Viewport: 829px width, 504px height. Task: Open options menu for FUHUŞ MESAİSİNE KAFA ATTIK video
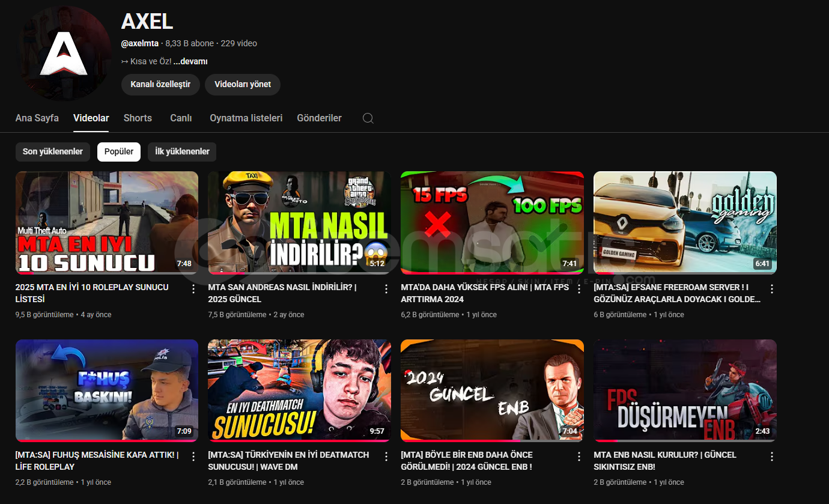click(193, 457)
